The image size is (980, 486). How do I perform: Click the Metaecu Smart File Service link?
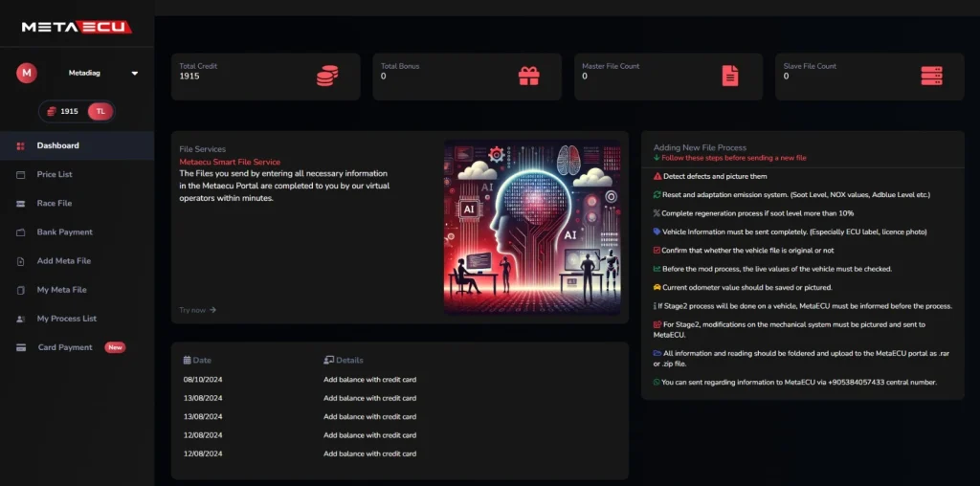[x=230, y=163]
